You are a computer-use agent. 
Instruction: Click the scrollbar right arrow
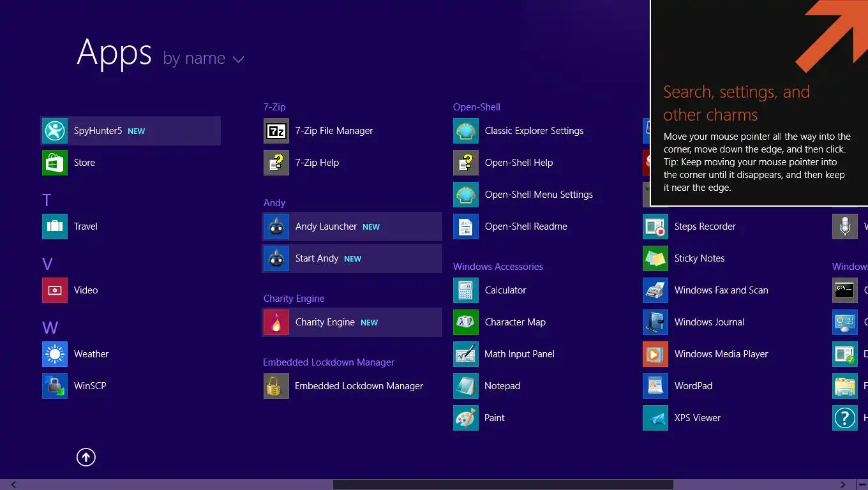pyautogui.click(x=843, y=485)
